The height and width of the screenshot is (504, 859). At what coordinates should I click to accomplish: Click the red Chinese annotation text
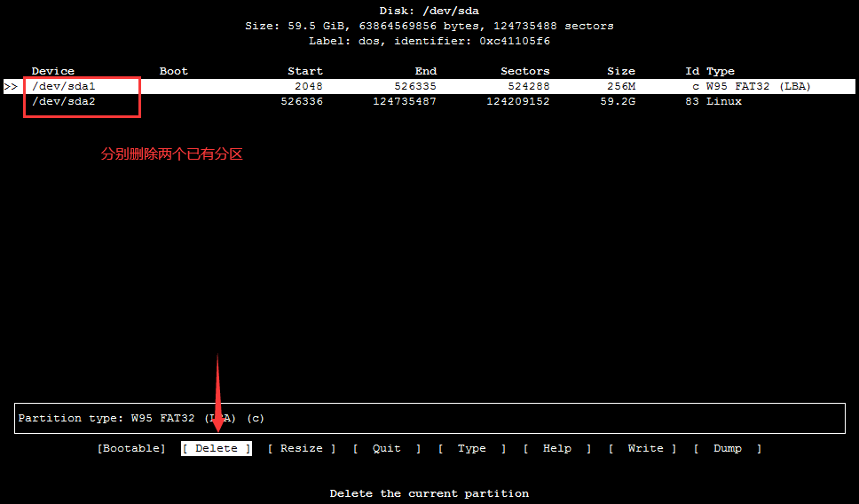click(171, 154)
